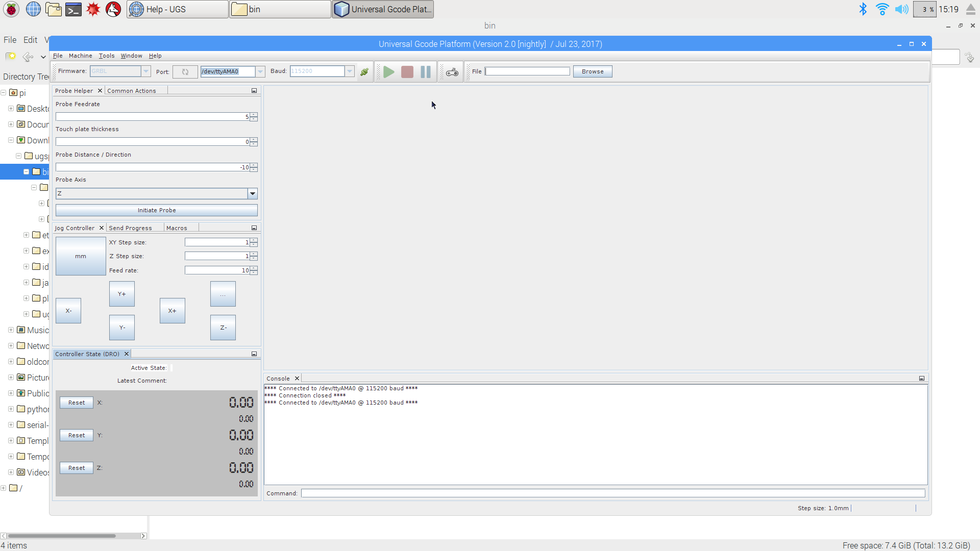Click the eject tray icon
This screenshot has height=551, width=980.
[971, 9]
